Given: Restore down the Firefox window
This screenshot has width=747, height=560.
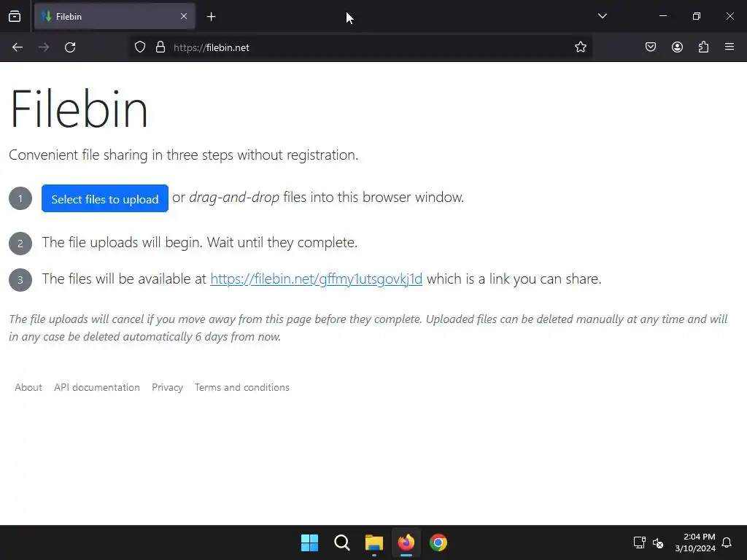Looking at the screenshot, I should [697, 16].
